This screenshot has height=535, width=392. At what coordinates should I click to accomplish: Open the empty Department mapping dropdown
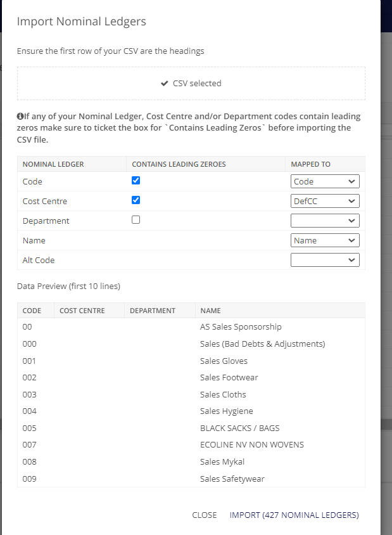coord(325,221)
